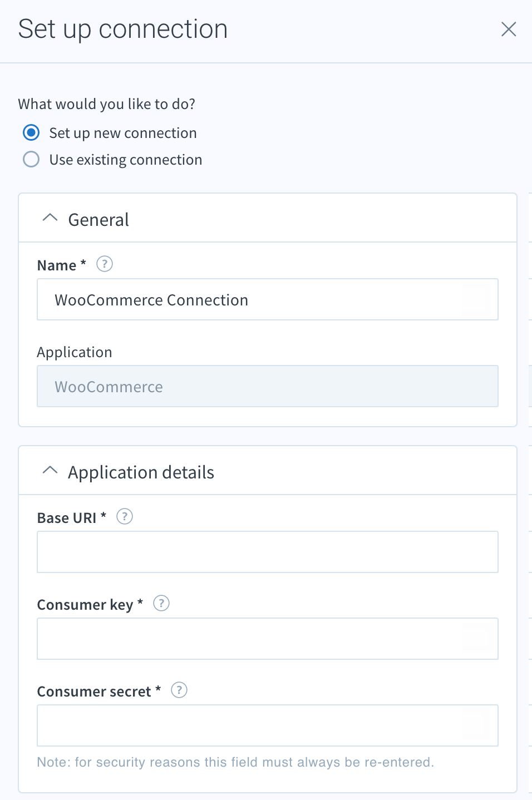Open the Base URI help tooltip icon
532x800 pixels.
[x=125, y=517]
